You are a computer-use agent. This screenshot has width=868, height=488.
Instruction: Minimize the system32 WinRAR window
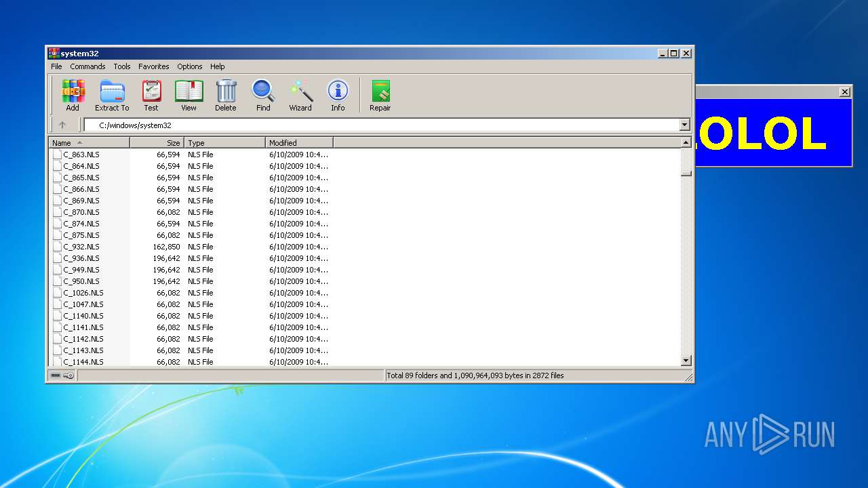click(x=663, y=53)
